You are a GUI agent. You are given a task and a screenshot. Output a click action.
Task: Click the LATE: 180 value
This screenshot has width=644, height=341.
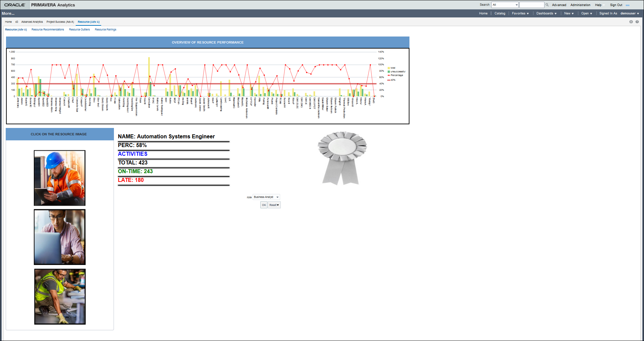point(131,180)
